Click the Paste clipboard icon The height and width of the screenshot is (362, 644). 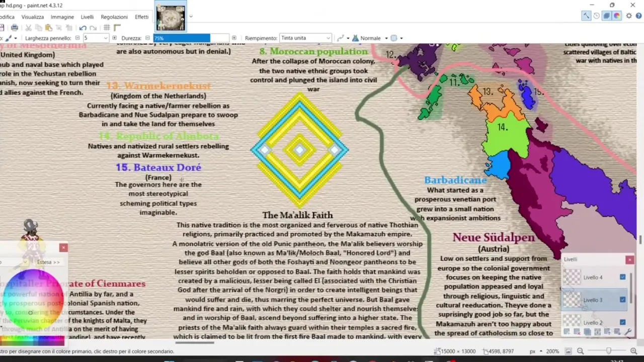(x=49, y=28)
